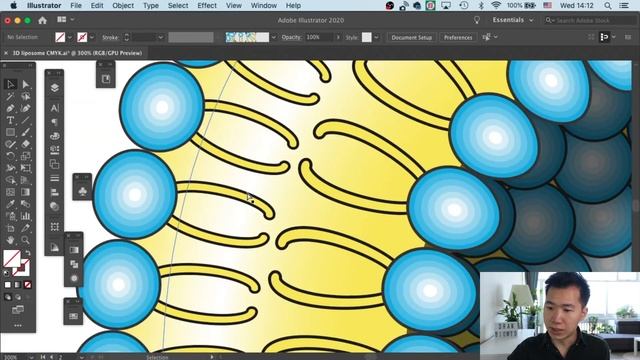Open the Layers panel icon
Image resolution: width=640 pixels, height=360 pixels.
(54, 88)
